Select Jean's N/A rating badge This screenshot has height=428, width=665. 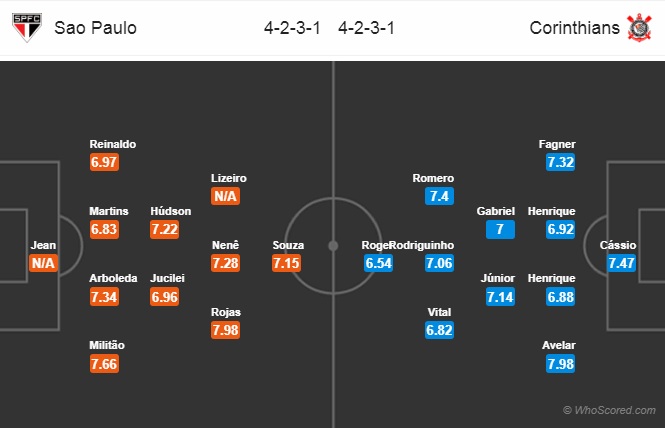pyautogui.click(x=43, y=263)
